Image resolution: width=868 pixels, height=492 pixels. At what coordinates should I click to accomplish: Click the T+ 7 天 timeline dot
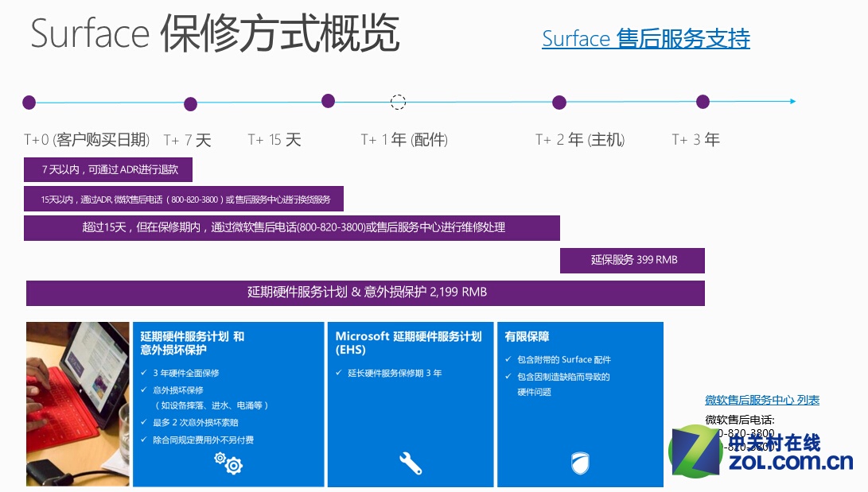point(190,104)
